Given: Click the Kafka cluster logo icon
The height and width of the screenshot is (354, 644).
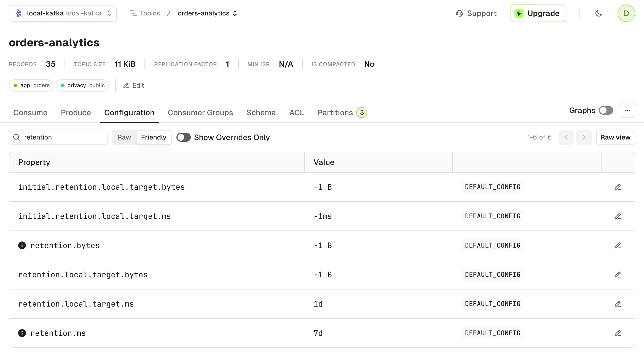Looking at the screenshot, I should (x=19, y=13).
